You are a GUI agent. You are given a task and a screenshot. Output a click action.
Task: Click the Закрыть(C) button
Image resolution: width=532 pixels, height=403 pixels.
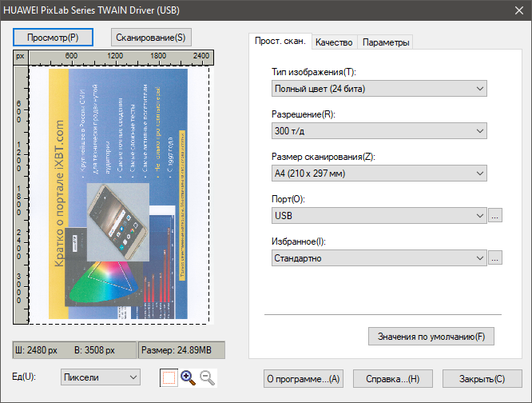482,378
